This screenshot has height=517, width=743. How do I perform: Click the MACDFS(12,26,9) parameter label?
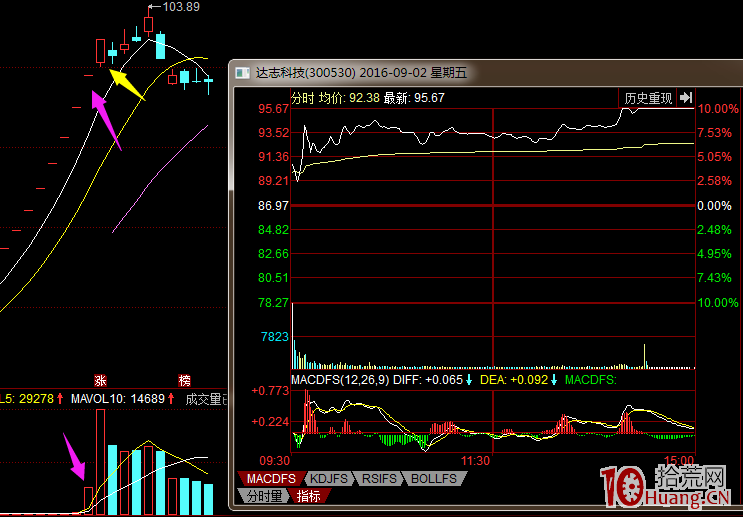tap(340, 380)
